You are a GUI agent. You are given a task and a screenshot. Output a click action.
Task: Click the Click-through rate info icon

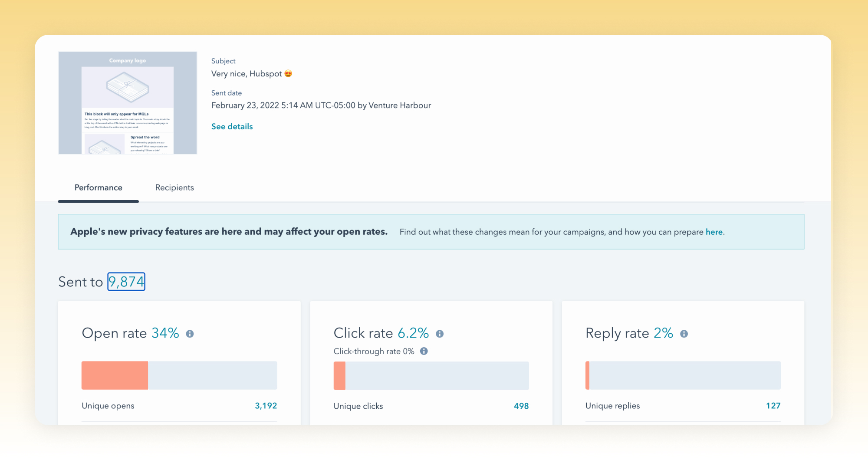click(424, 351)
